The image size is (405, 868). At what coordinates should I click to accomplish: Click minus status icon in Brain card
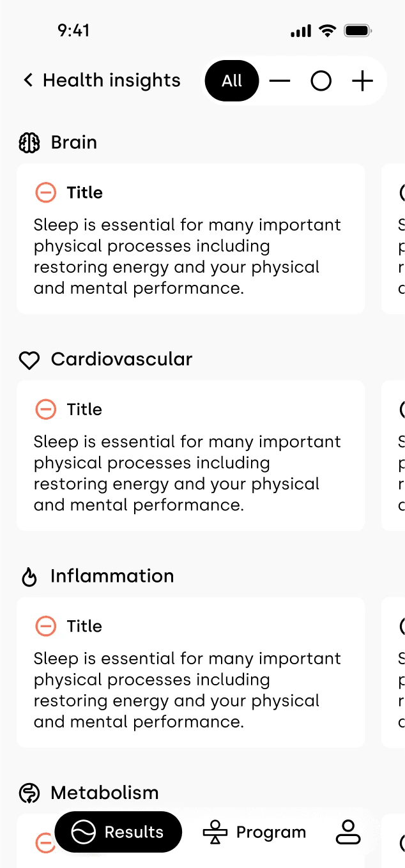[x=45, y=192]
